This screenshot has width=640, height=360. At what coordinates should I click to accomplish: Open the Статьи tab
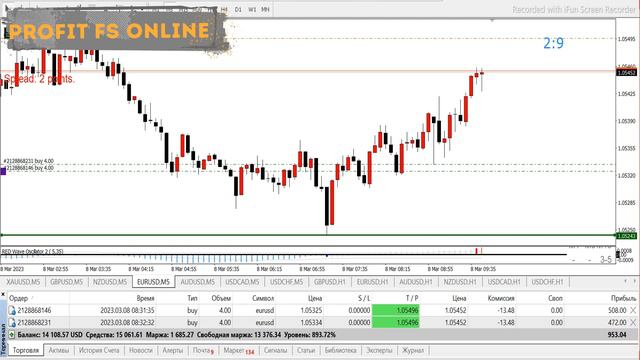pos(306,350)
